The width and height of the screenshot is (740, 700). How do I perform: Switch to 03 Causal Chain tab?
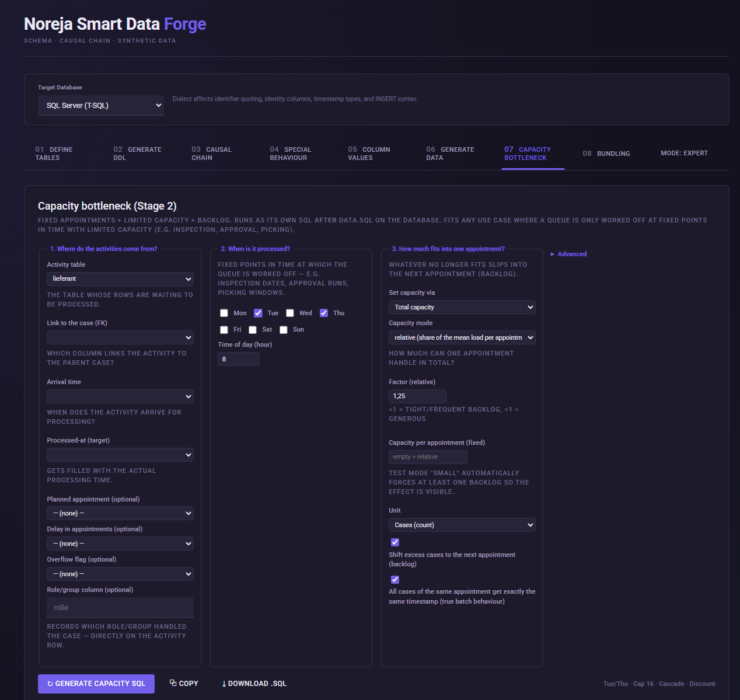[212, 154]
